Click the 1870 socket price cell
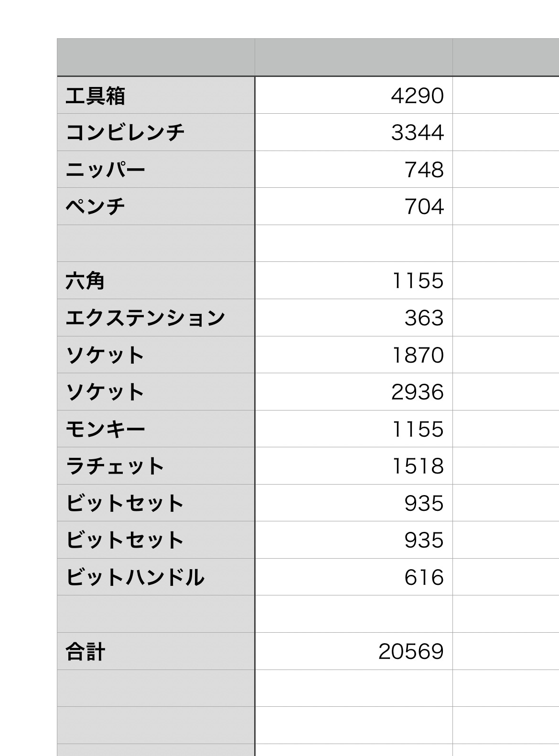 pos(354,355)
